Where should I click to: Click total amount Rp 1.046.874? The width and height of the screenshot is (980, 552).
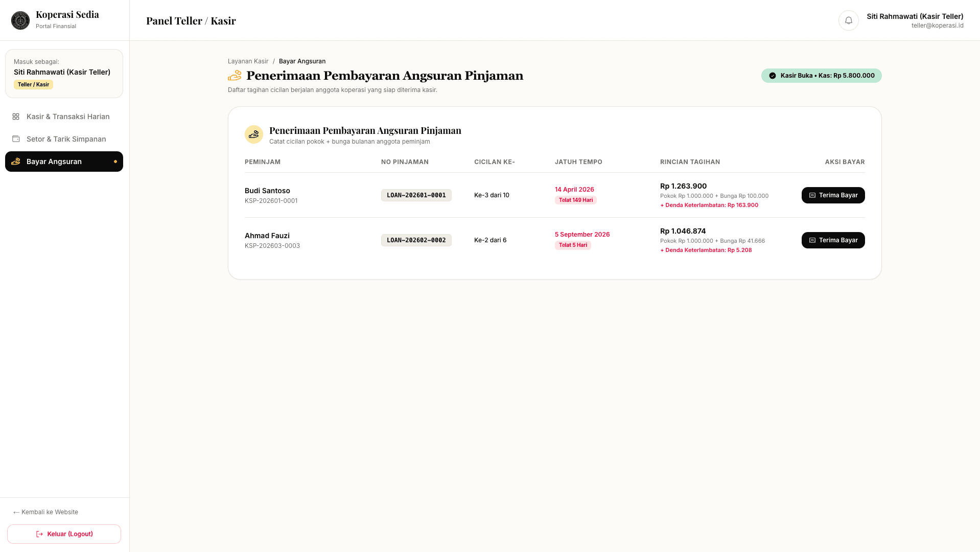pos(683,231)
